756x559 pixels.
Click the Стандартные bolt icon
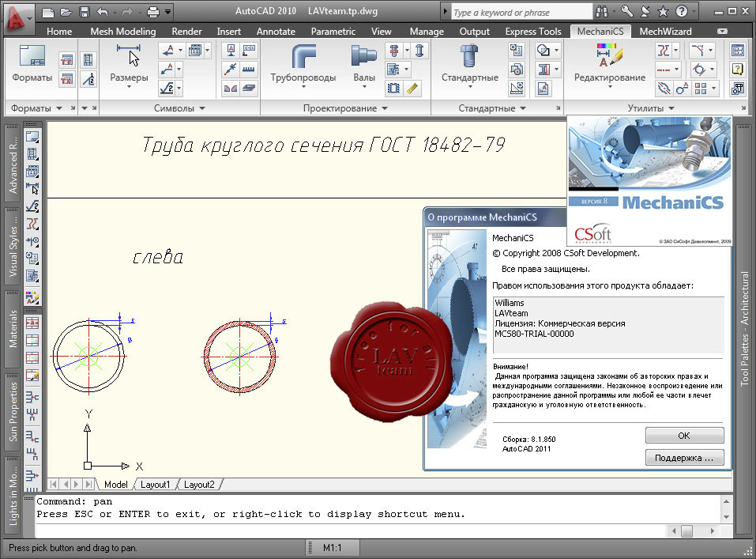click(469, 56)
